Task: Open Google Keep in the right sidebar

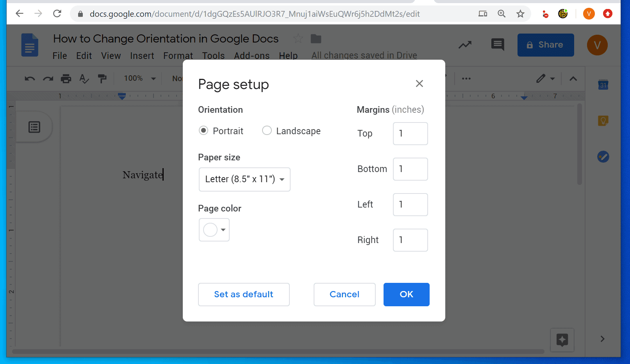Action: click(603, 121)
